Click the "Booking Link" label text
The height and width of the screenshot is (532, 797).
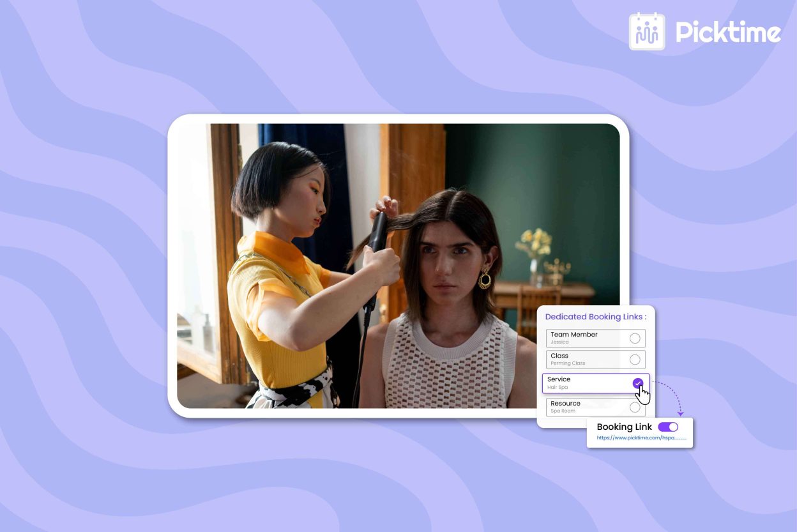[x=625, y=427]
